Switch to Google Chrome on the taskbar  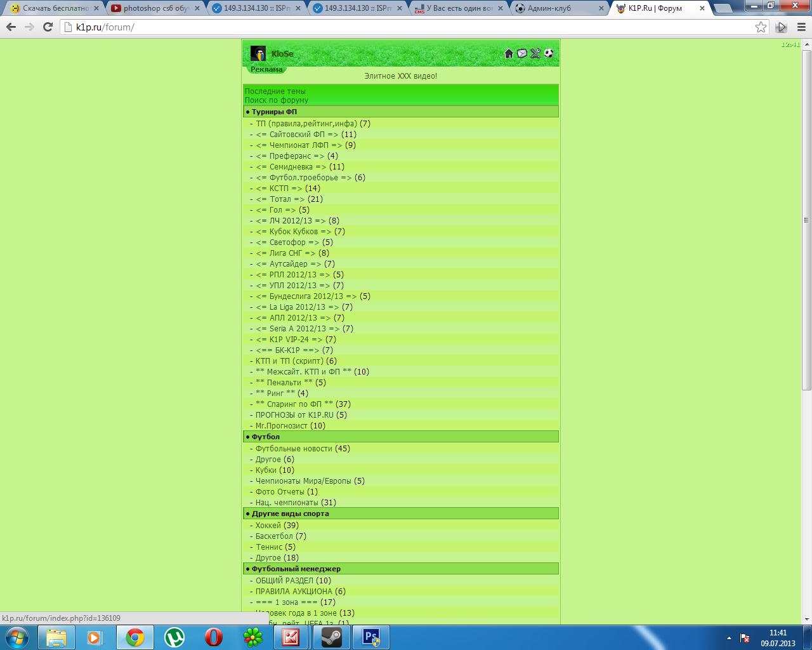[134, 637]
